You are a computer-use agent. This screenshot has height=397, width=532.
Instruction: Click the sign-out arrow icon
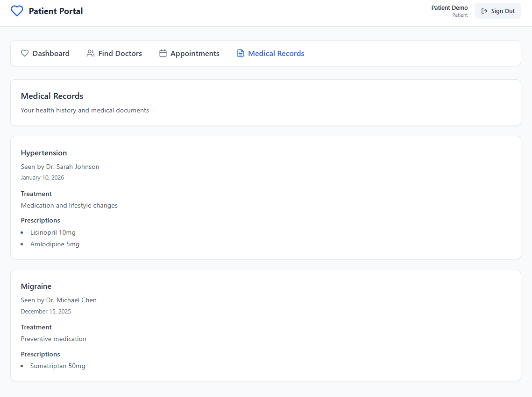tap(484, 11)
